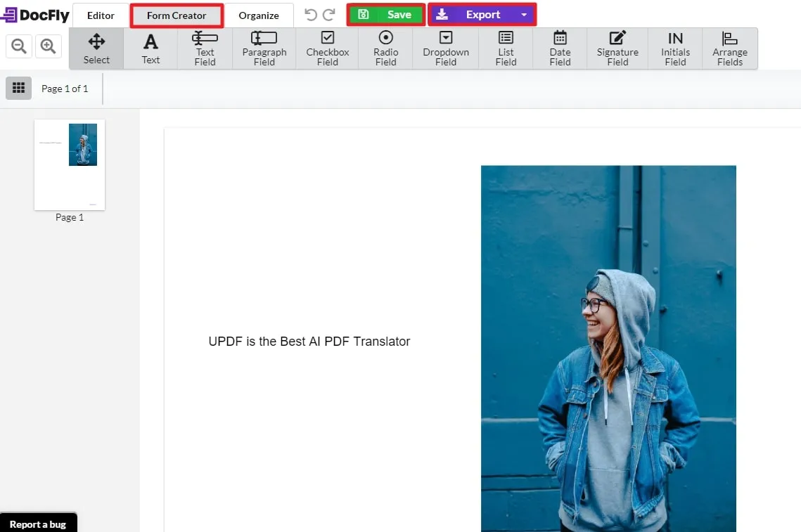Screen dimensions: 801x532
Task: Click the Report a bug button
Action: tap(39, 524)
